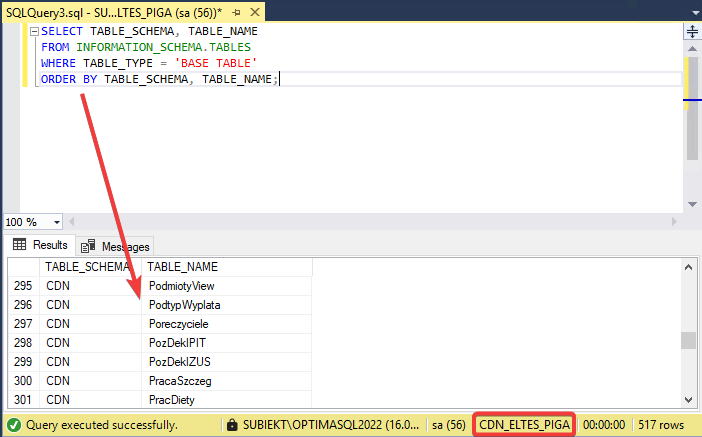Click the editor vertical scrollbar thumb
Image resolution: width=702 pixels, height=437 pixels.
[692, 107]
